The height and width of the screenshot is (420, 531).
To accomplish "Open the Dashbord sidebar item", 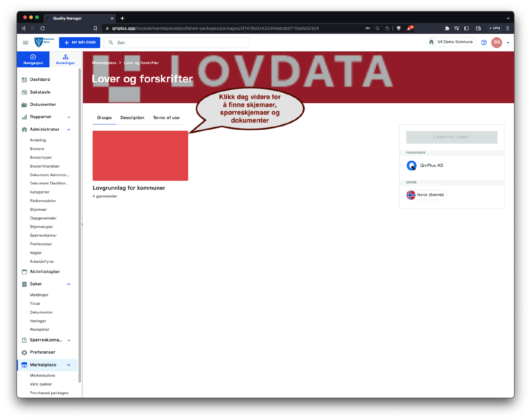I will (x=40, y=80).
